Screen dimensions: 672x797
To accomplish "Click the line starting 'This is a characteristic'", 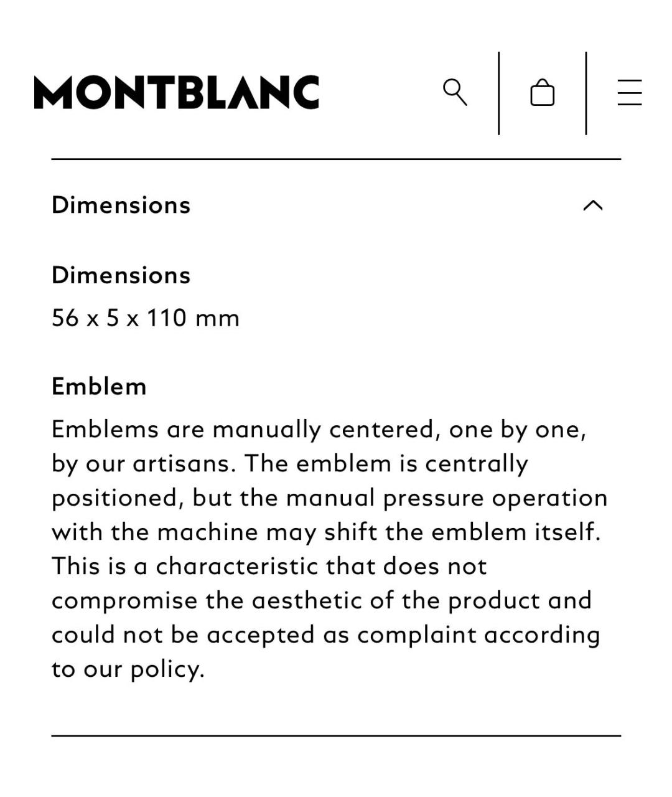I will 269,567.
